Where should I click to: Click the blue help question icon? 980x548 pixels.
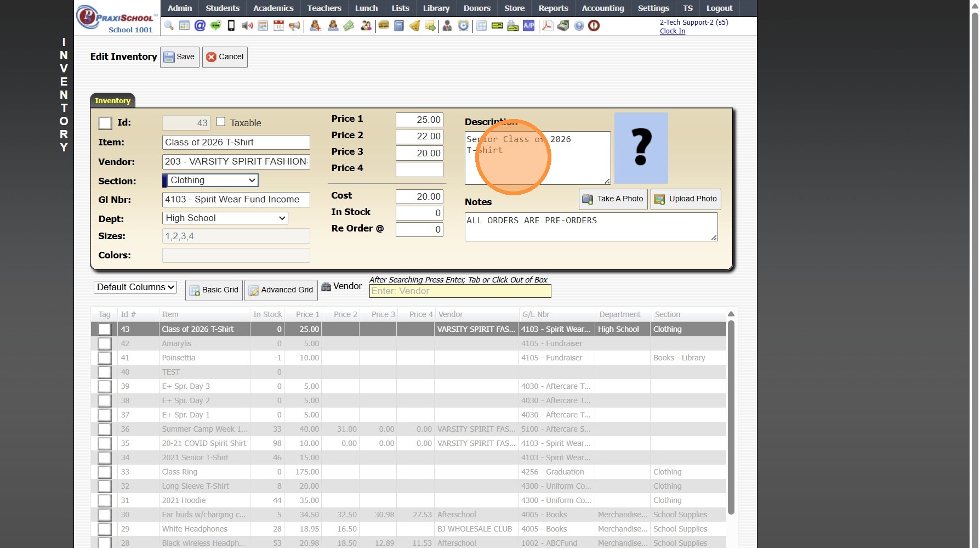point(579,26)
